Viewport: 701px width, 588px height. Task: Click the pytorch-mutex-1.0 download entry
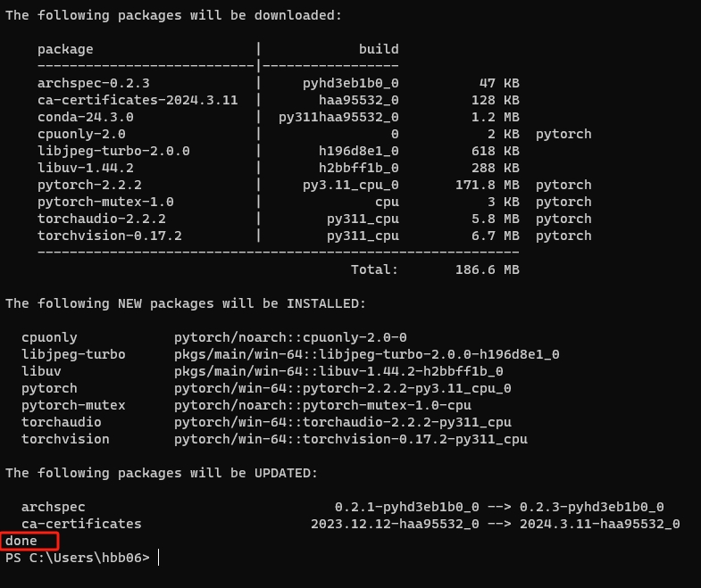[x=105, y=202]
